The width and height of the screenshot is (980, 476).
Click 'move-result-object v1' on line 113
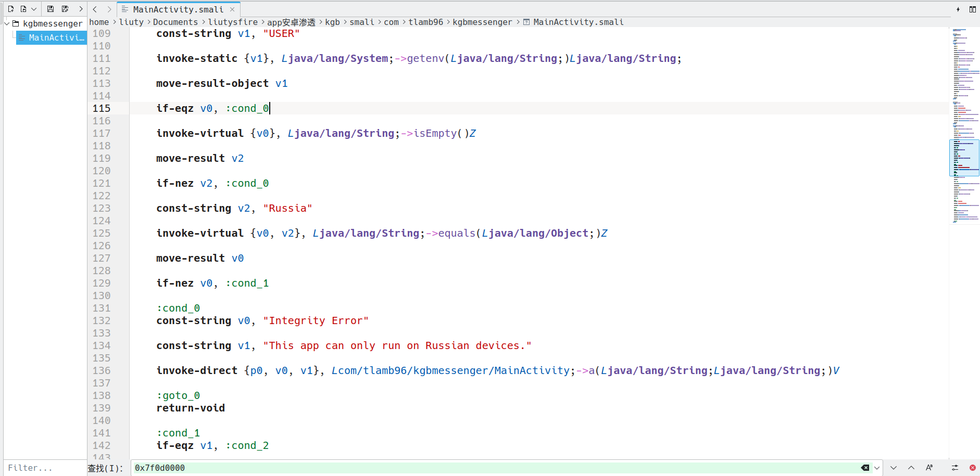point(222,83)
